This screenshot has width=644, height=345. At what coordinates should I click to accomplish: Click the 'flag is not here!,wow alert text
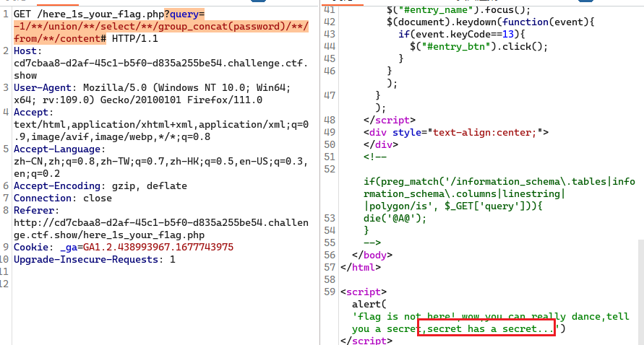tap(490, 317)
